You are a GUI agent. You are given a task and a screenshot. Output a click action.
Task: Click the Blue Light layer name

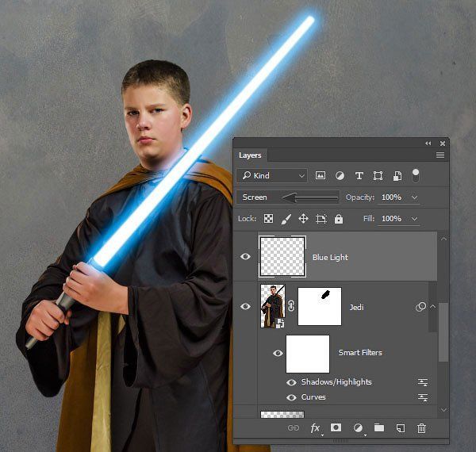(x=330, y=257)
